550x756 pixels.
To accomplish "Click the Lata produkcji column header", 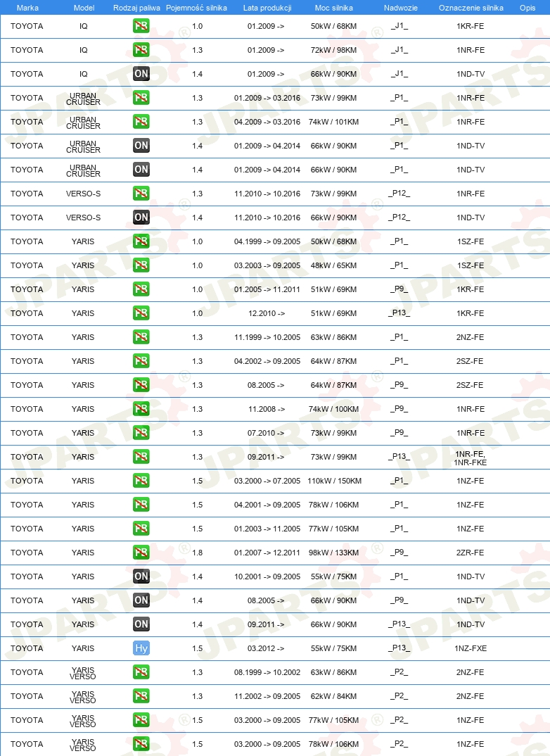I will 267,8.
